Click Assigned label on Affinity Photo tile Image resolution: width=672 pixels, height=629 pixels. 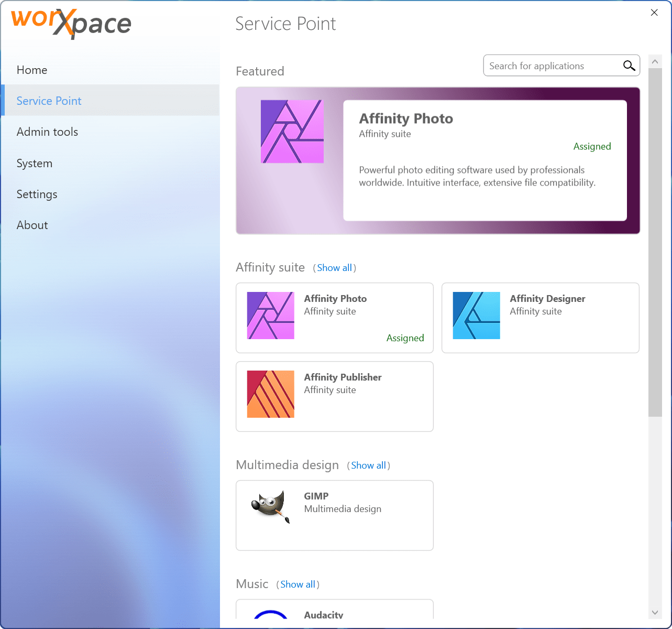tap(405, 338)
